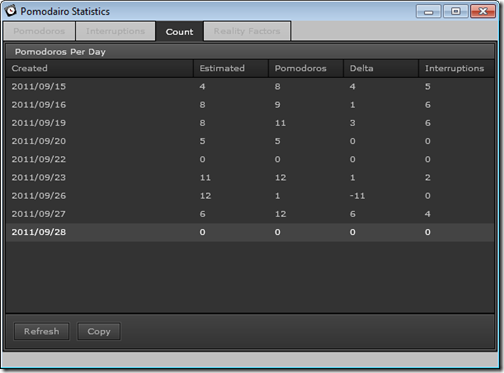This screenshot has height=373, width=504.
Task: Sort by the Estimated column header
Action: [x=231, y=68]
